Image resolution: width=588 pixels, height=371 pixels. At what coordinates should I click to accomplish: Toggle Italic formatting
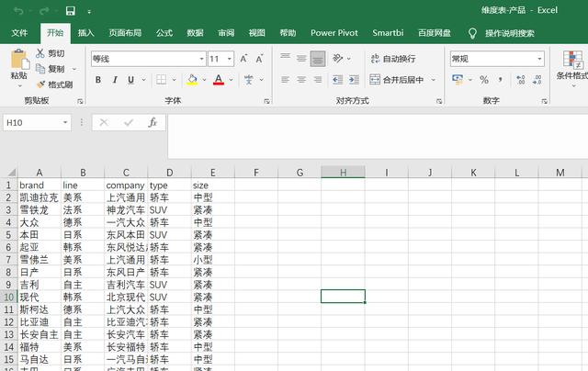point(115,80)
